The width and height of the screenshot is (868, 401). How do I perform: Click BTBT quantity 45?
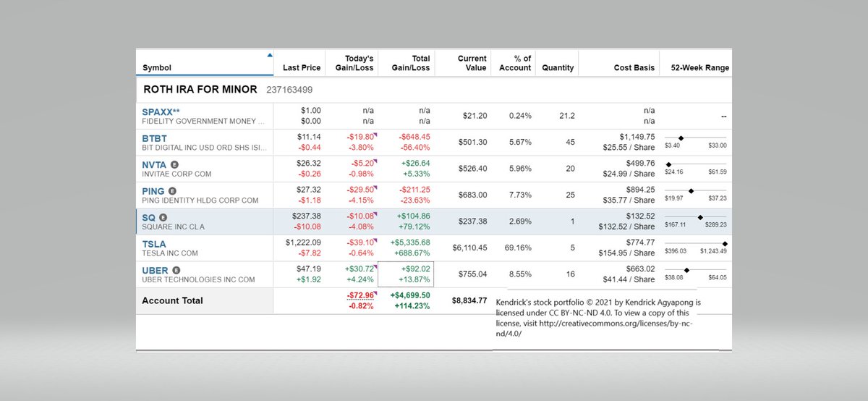570,142
